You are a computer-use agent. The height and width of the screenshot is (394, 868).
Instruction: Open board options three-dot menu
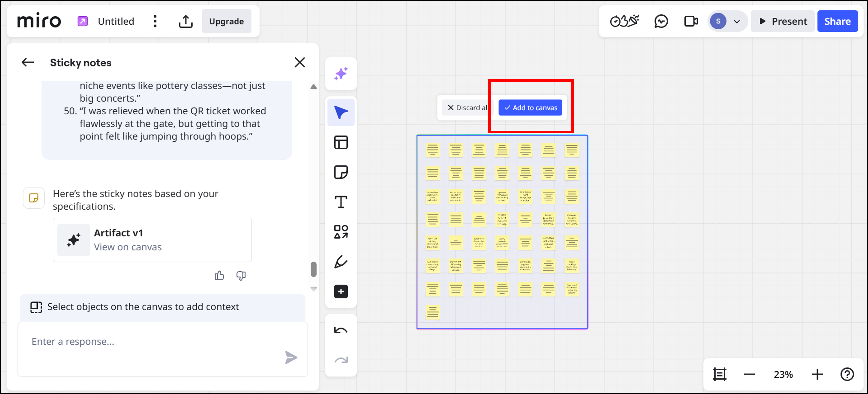coord(155,21)
